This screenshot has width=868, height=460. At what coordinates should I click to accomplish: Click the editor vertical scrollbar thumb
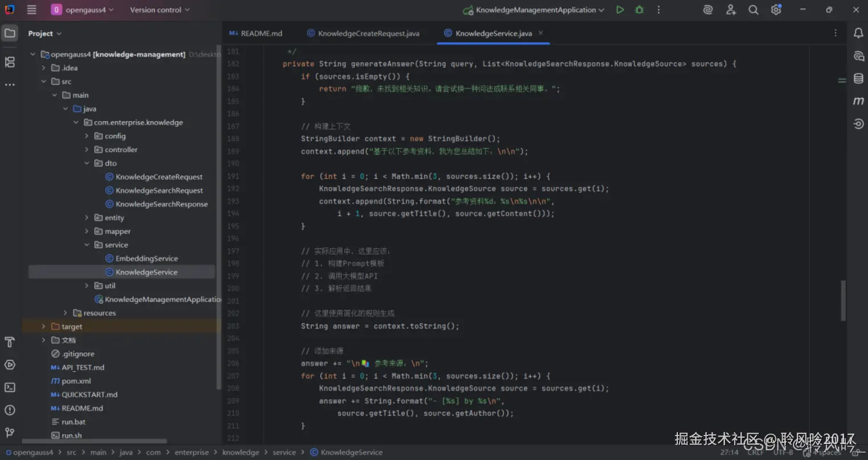point(843,301)
